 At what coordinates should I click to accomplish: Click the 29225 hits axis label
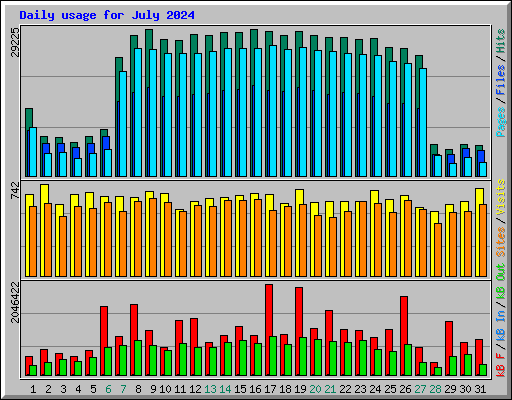coord(15,42)
